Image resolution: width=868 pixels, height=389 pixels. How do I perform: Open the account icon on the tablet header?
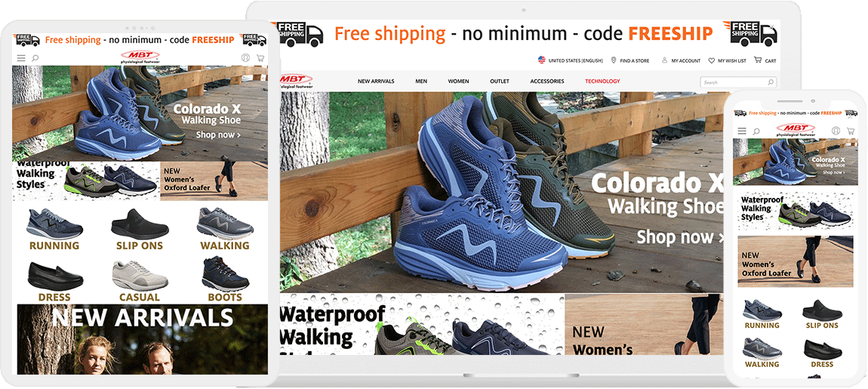pyautogui.click(x=246, y=57)
